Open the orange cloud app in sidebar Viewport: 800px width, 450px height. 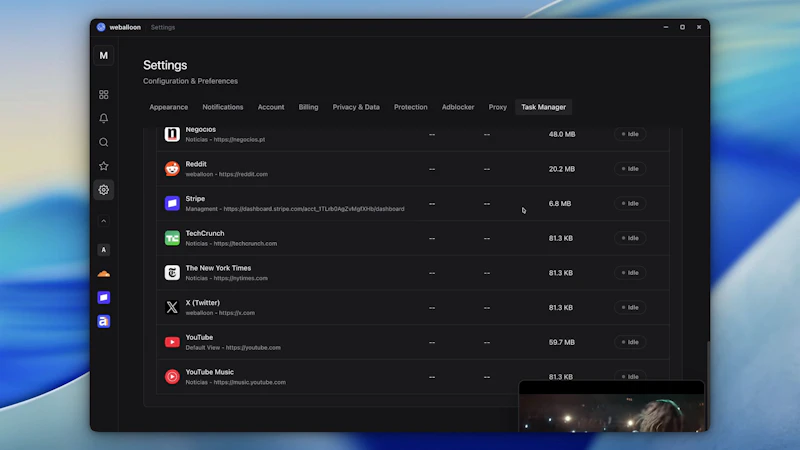point(104,274)
